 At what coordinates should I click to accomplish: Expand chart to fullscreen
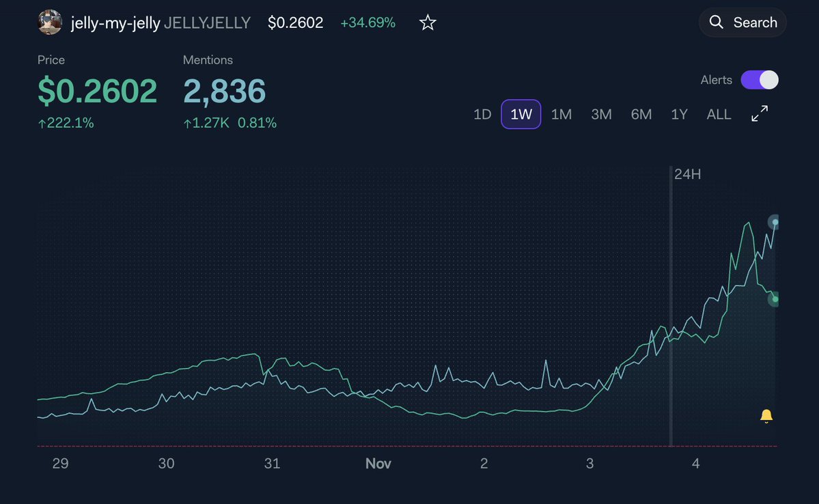point(760,114)
